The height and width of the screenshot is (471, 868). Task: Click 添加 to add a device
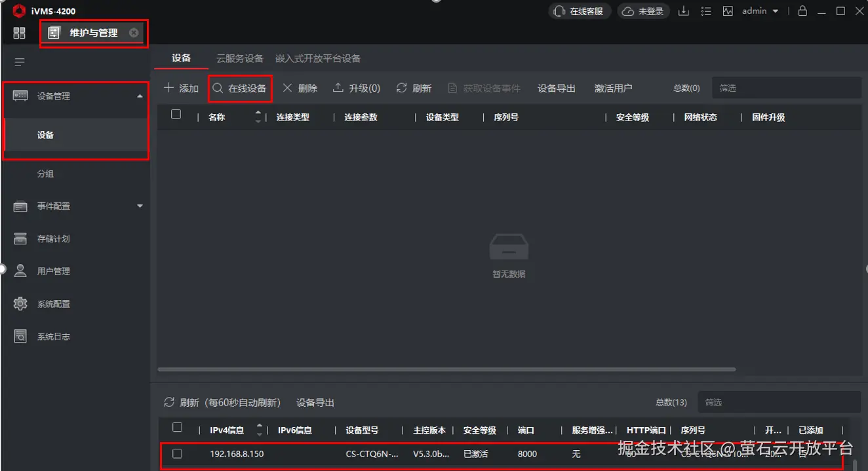[x=181, y=88]
